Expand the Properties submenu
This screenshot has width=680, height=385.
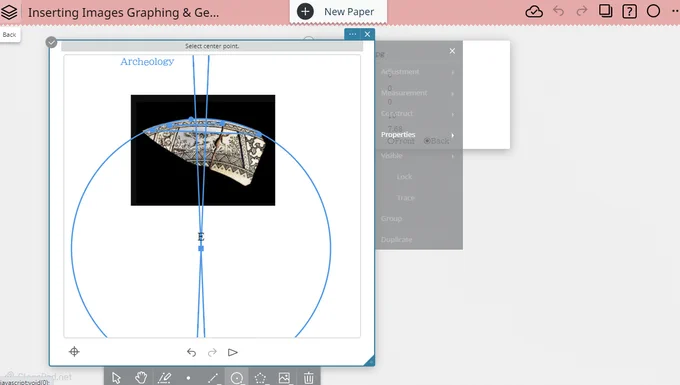pyautogui.click(x=418, y=135)
